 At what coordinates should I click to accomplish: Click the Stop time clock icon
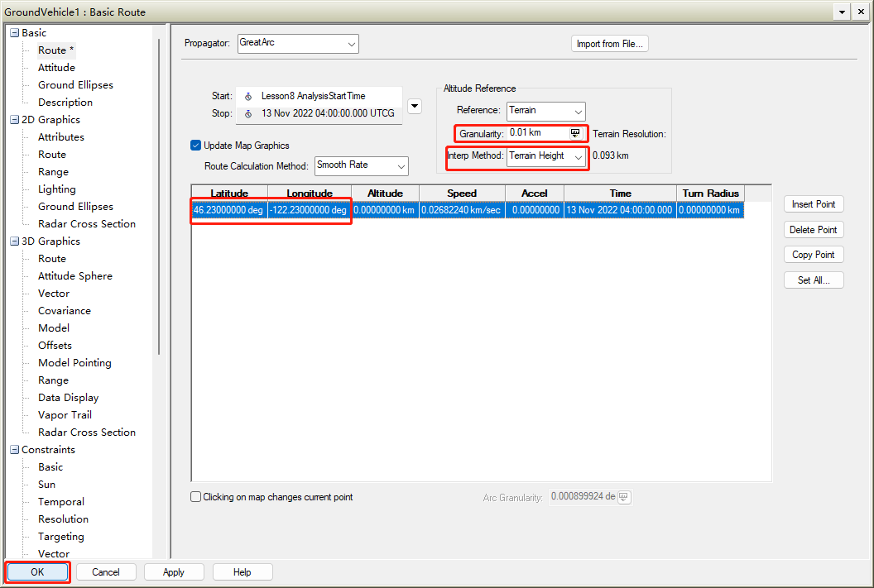(x=248, y=113)
